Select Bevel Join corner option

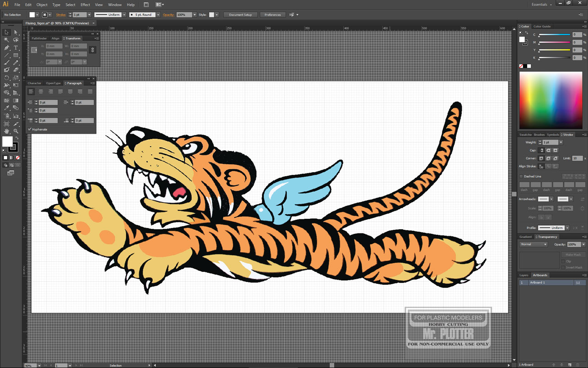556,158
